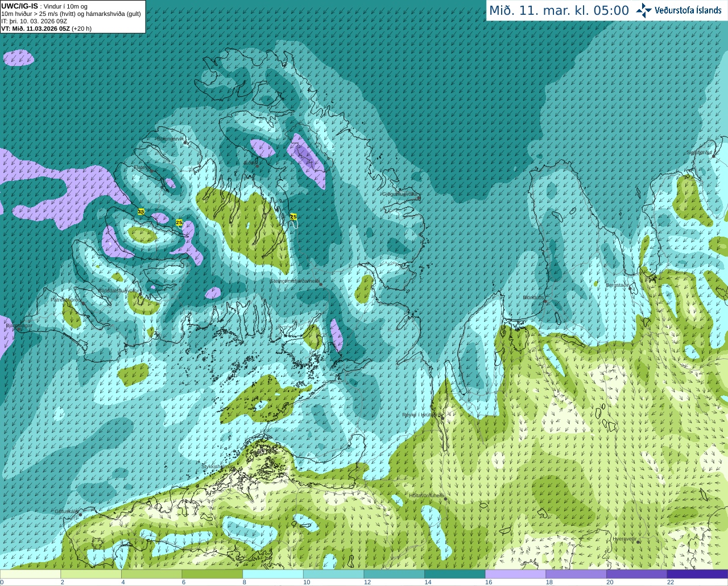Viewport: 728px width, 586px height.
Task: Click the Flateyri station label
Action: pyautogui.click(x=142, y=167)
